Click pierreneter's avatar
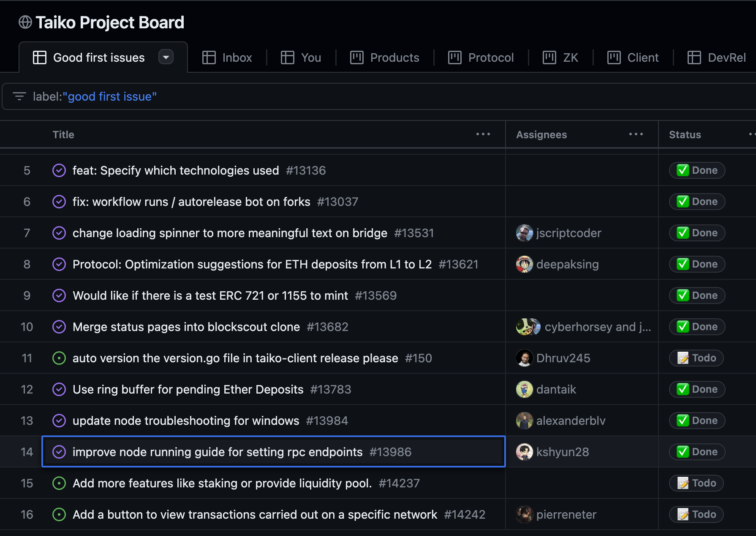Image resolution: width=756 pixels, height=536 pixels. (x=525, y=514)
